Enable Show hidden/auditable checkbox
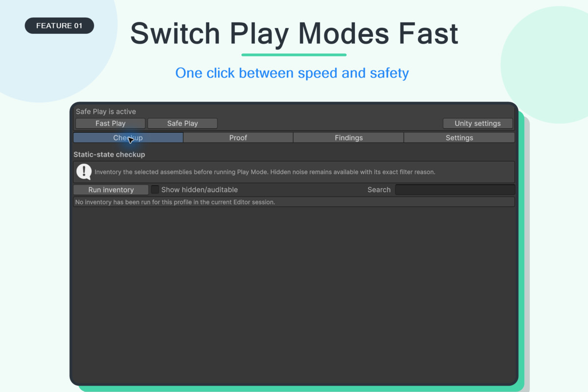This screenshot has height=392, width=588. coord(155,190)
